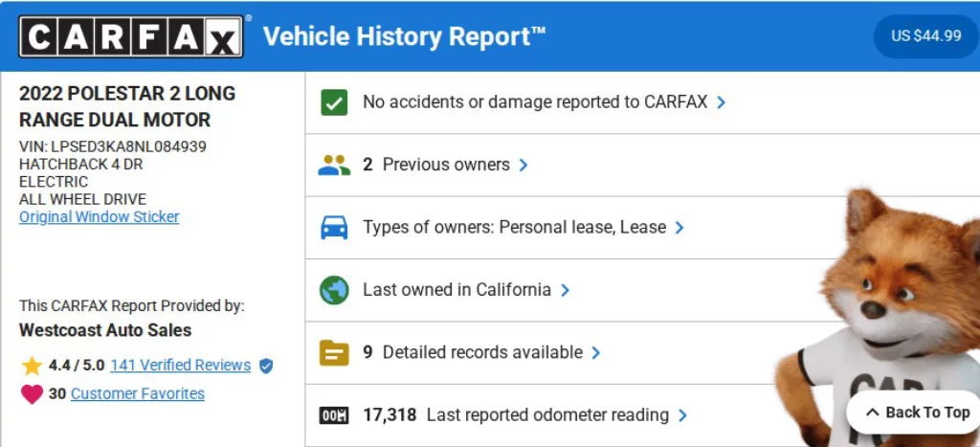Expand the 9 Detailed records chevron
The height and width of the screenshot is (447, 980).
coord(596,353)
